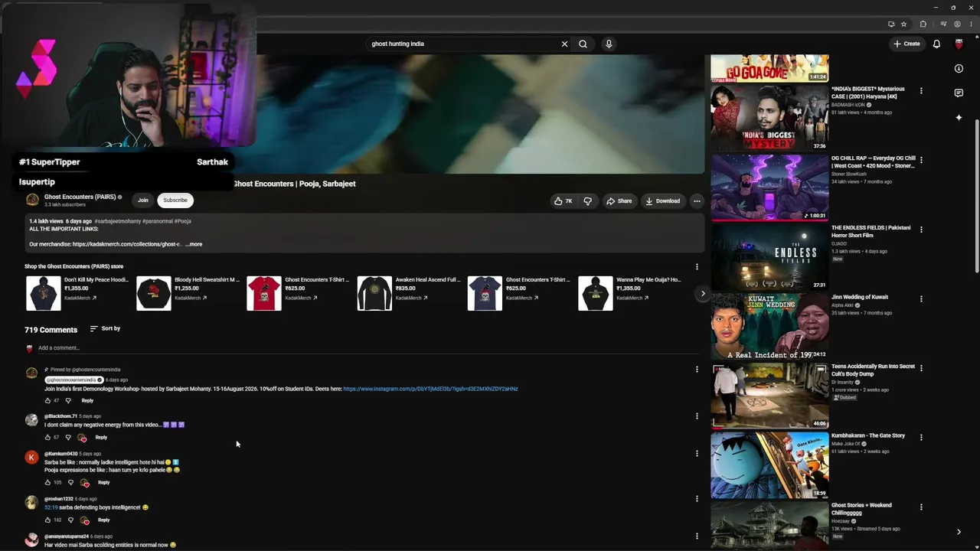980x551 pixels.
Task: Subscribe to Ghost Encounters (PAIRS)
Action: [175, 200]
